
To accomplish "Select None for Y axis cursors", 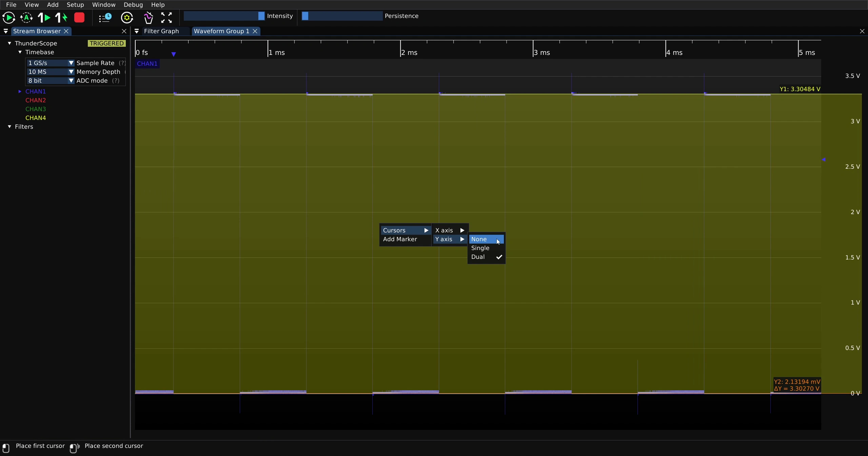I will [486, 239].
